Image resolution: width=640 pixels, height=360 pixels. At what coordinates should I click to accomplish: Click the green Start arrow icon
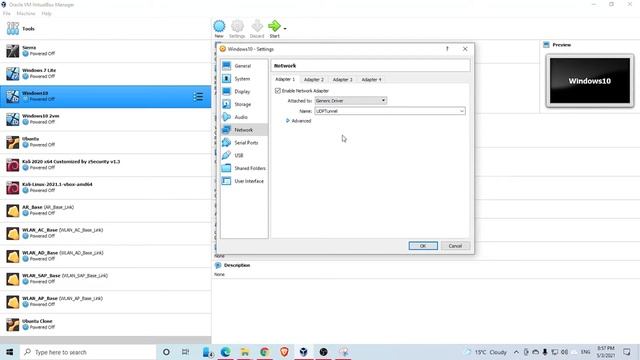274,26
